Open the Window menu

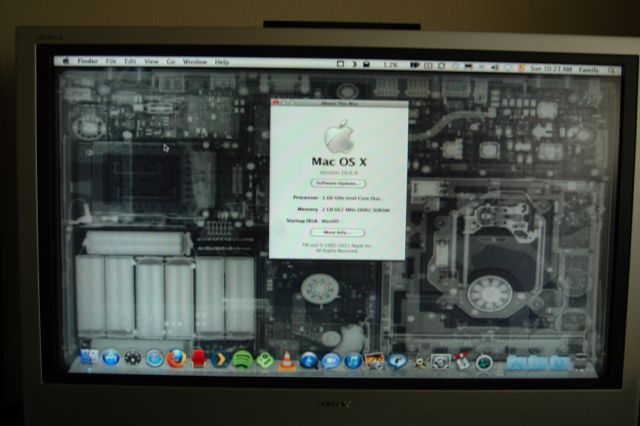[x=195, y=62]
